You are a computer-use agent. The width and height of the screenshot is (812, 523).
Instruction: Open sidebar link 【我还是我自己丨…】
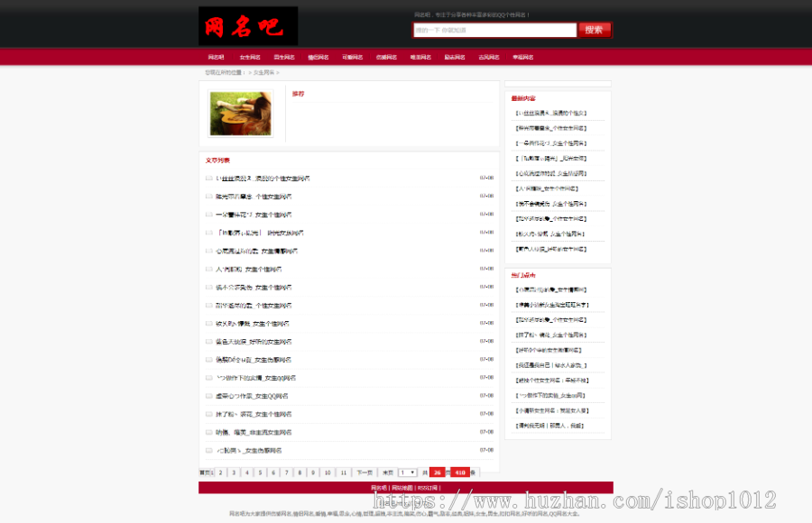click(551, 365)
